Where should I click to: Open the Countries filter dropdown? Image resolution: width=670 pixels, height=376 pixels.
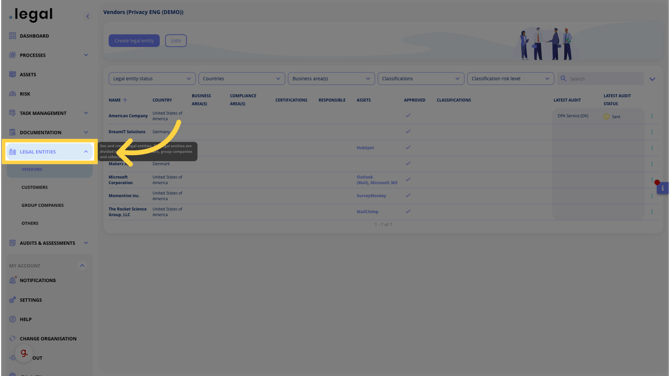tap(241, 79)
